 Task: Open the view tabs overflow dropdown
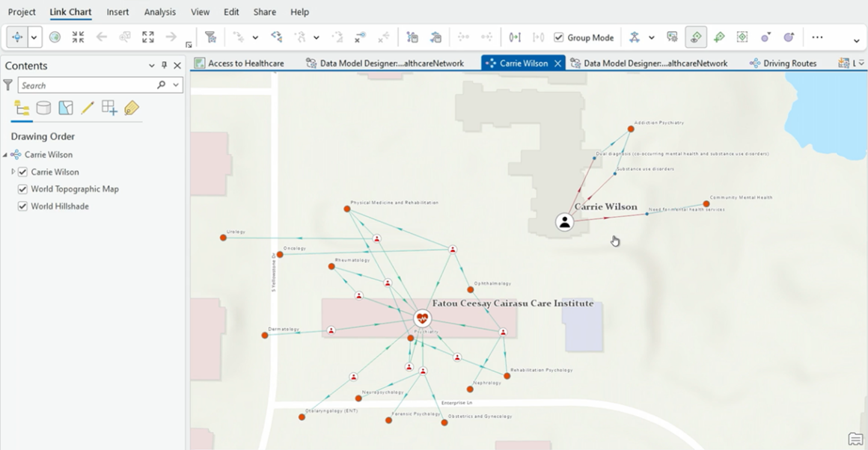tap(861, 63)
